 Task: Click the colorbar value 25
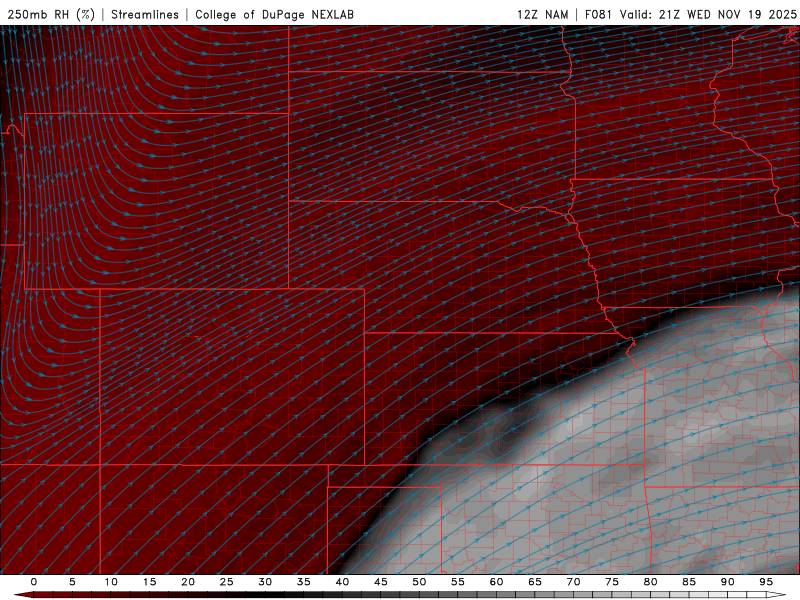tap(227, 582)
